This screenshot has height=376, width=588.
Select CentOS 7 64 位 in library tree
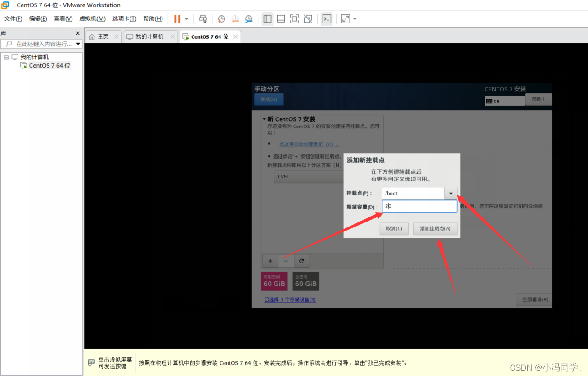tap(49, 65)
